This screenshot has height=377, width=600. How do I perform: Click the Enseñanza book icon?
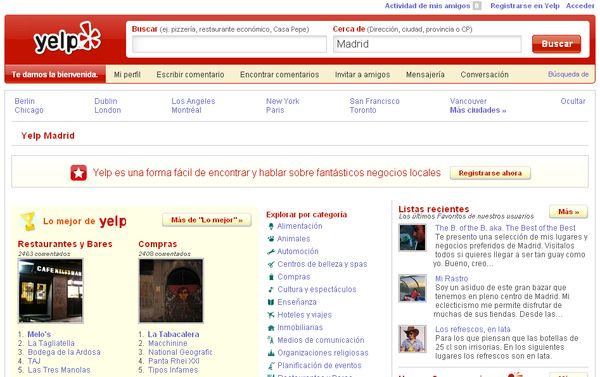[x=271, y=302]
